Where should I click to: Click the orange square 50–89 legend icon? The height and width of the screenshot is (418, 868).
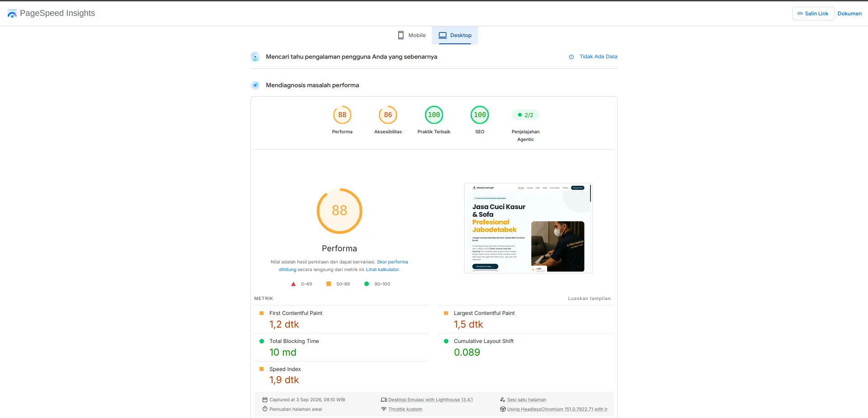[x=329, y=284]
